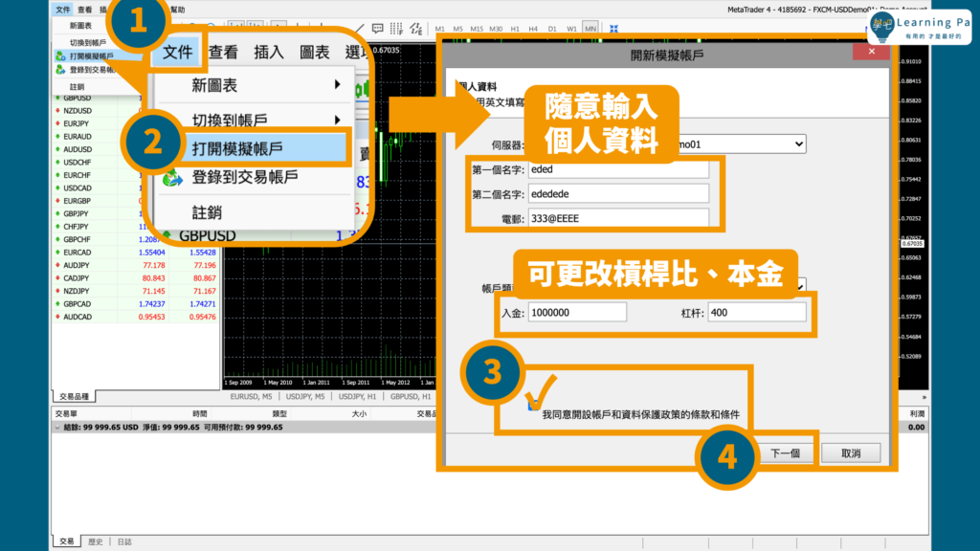Image resolution: width=980 pixels, height=551 pixels.
Task: Click the 電郵 input field
Action: 619,219
